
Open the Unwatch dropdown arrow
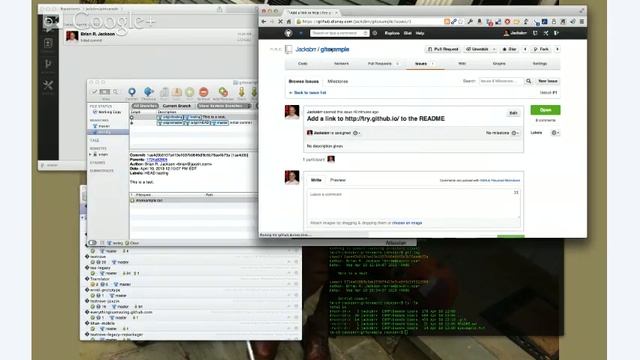494,49
